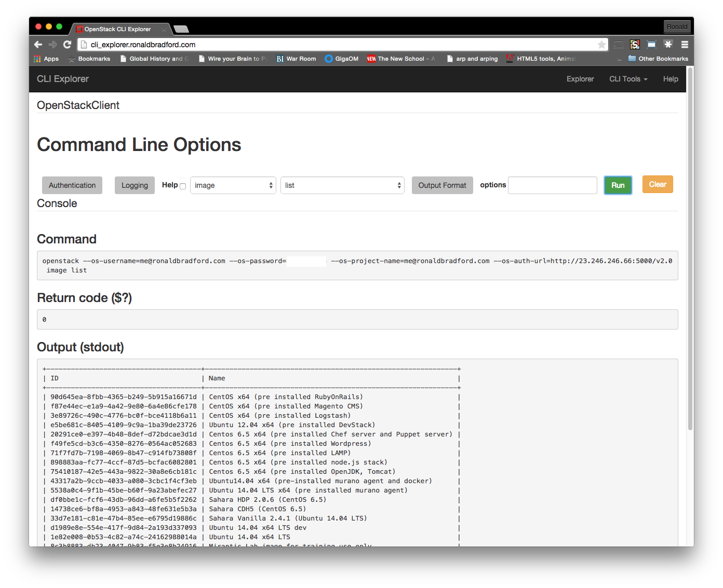
Task: Open the Wire your Brain bookmark
Action: [x=232, y=59]
